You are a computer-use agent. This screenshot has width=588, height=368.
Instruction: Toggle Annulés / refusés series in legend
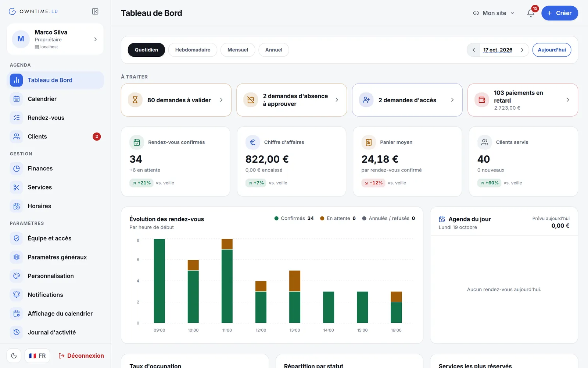click(x=388, y=218)
